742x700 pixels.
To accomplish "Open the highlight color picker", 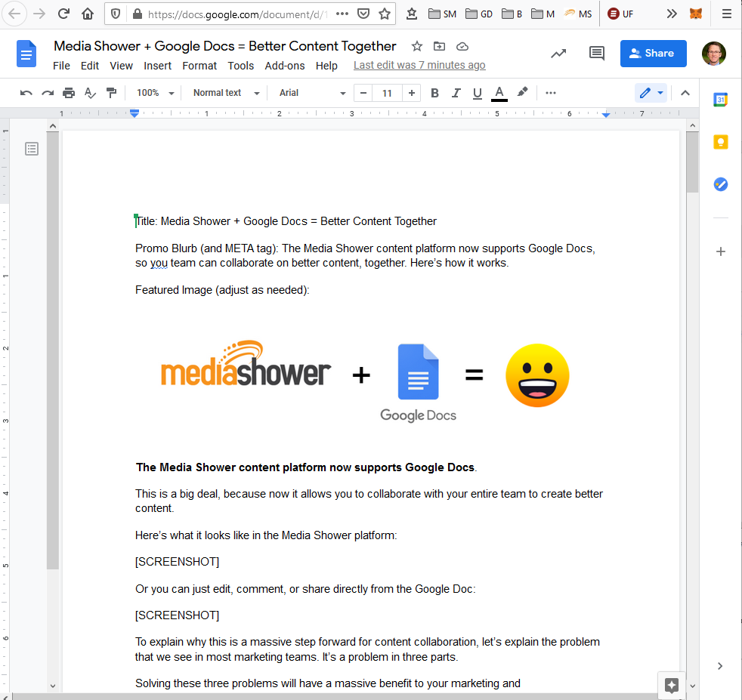I will click(522, 92).
